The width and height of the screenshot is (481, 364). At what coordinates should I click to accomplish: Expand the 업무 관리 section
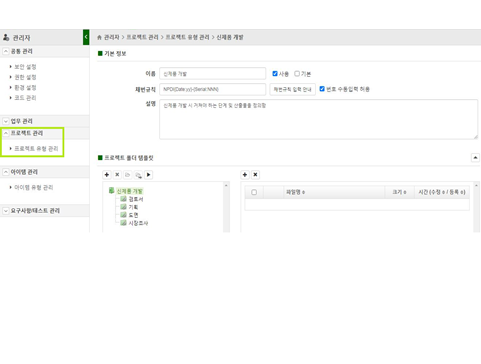pyautogui.click(x=6, y=121)
